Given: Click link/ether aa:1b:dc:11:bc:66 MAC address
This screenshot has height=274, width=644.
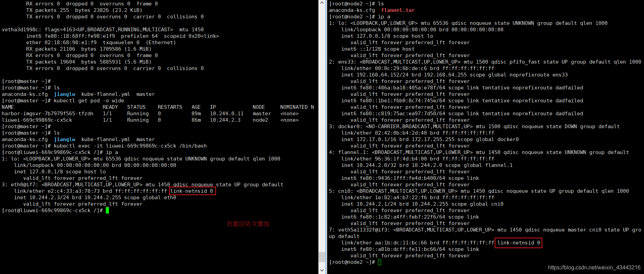Looking at the screenshot, I should tap(384, 243).
